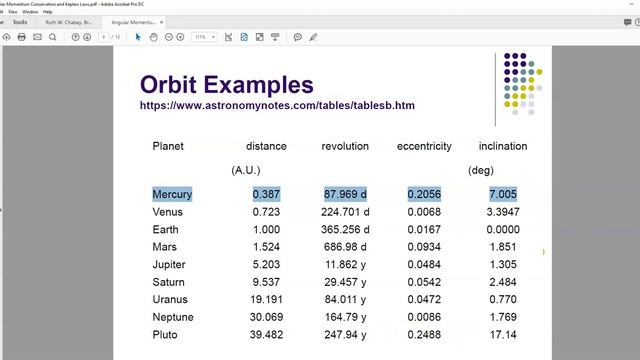The height and width of the screenshot is (360, 640).
Task: Click the Venus row label
Action: coord(167,212)
